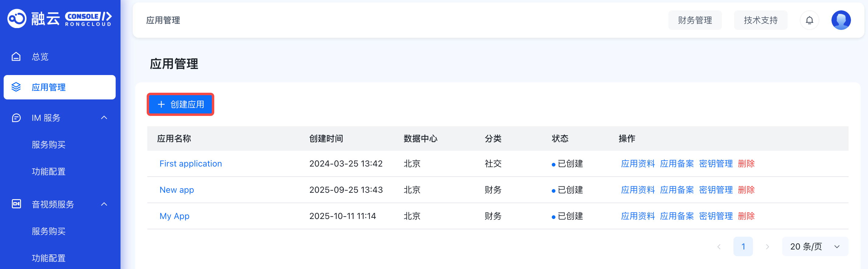Viewport: 868px width, 269px height.
Task: Go to previous page arrow in pagination
Action: pyautogui.click(x=719, y=247)
